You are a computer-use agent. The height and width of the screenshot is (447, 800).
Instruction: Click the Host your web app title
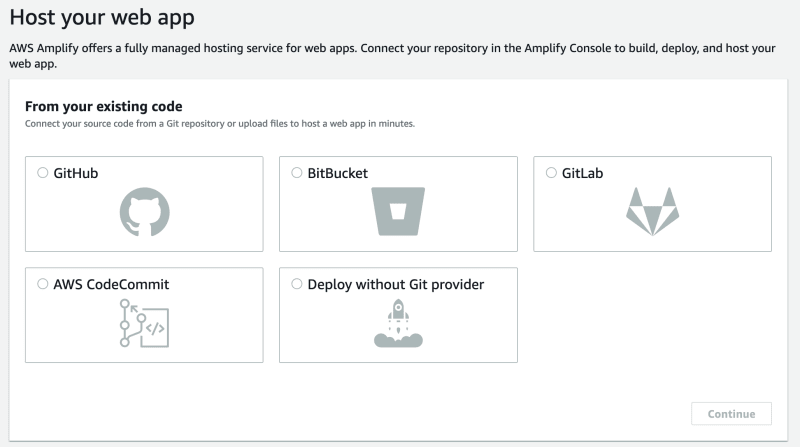click(102, 17)
